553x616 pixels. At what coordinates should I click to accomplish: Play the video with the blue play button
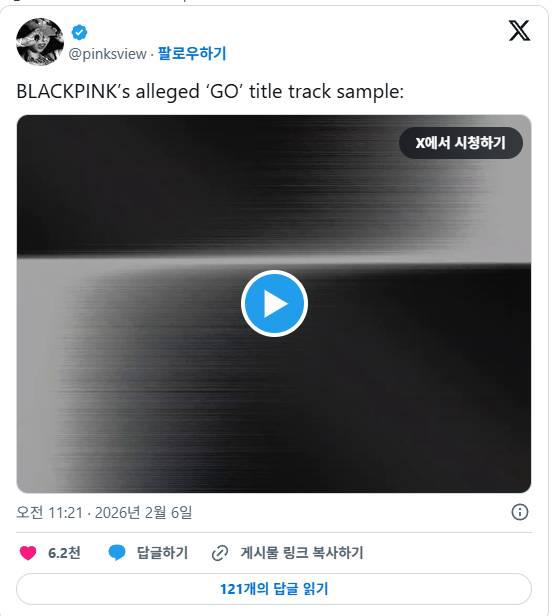click(274, 303)
